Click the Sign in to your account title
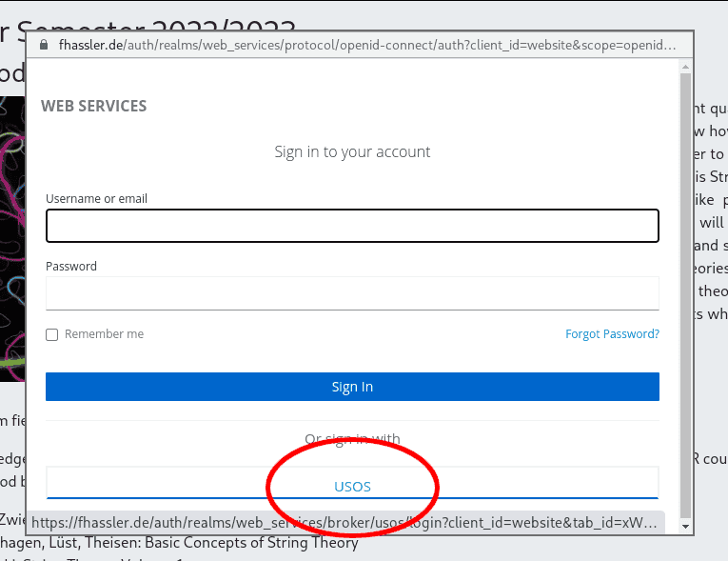 352,151
